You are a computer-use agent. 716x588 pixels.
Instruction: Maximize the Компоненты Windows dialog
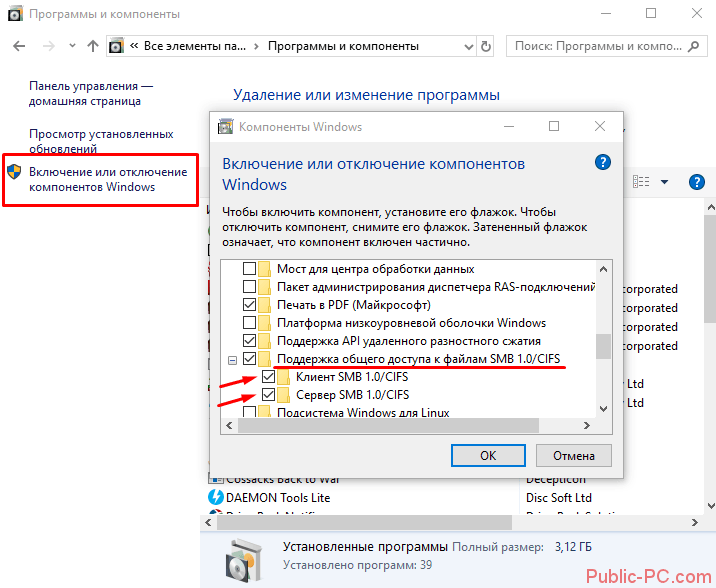click(x=554, y=126)
